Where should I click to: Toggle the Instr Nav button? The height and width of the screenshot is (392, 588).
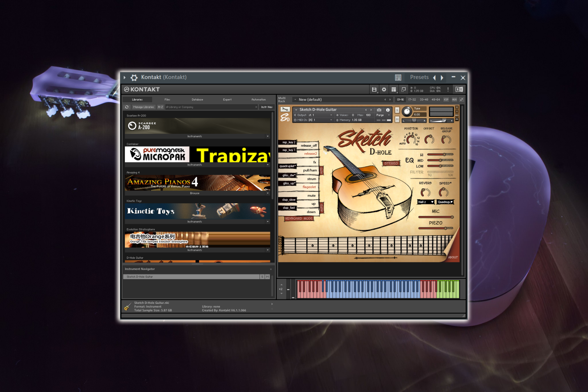coord(266,107)
